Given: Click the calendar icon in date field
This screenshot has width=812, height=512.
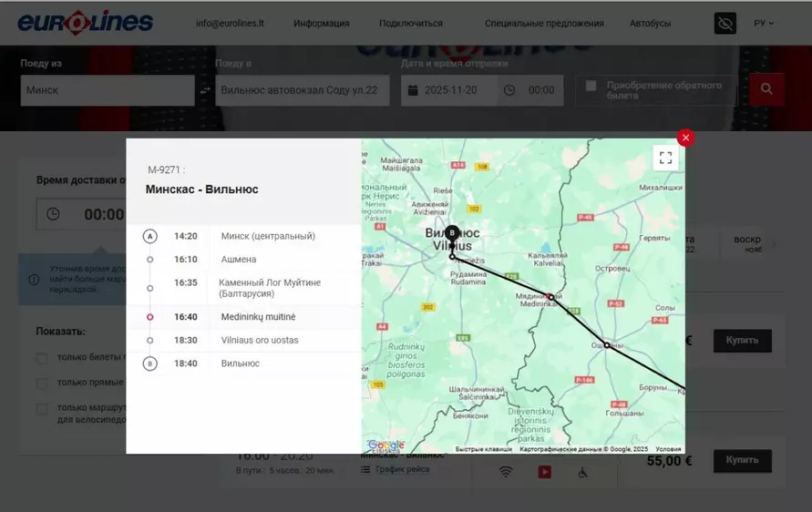Looking at the screenshot, I should (x=413, y=90).
